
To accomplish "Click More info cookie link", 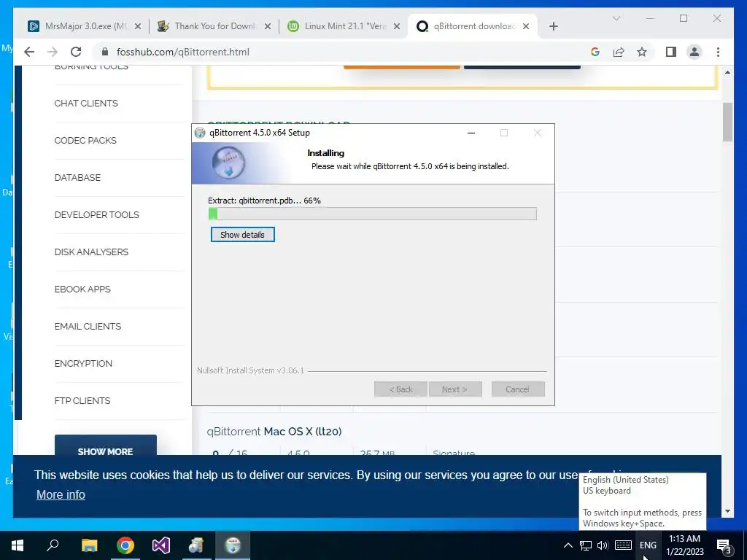I will click(61, 495).
